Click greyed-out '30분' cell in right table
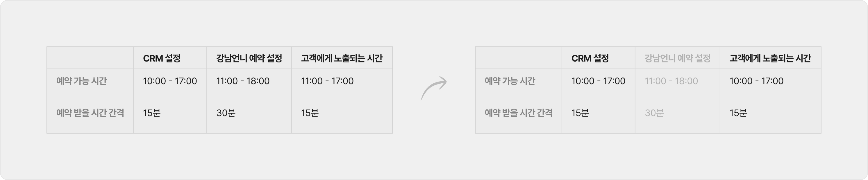The image size is (868, 180). tap(654, 113)
